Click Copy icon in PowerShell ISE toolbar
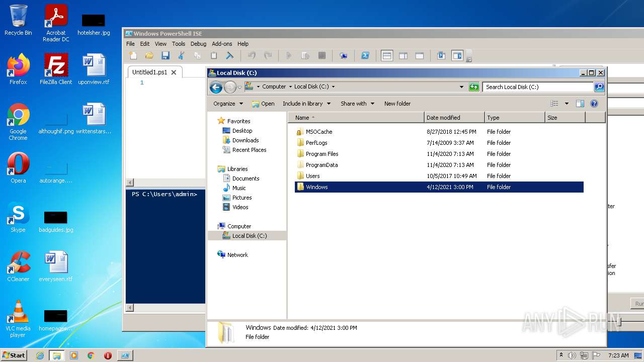644x362 pixels. click(197, 56)
